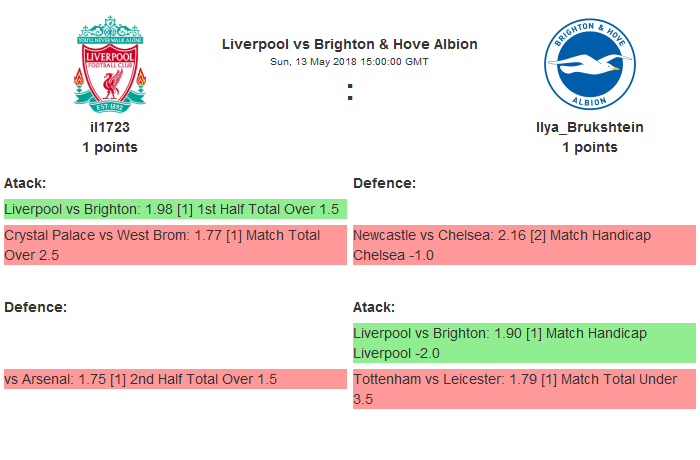700x460 pixels.
Task: Open the Liverpool vs Brighton match title
Action: click(x=349, y=44)
